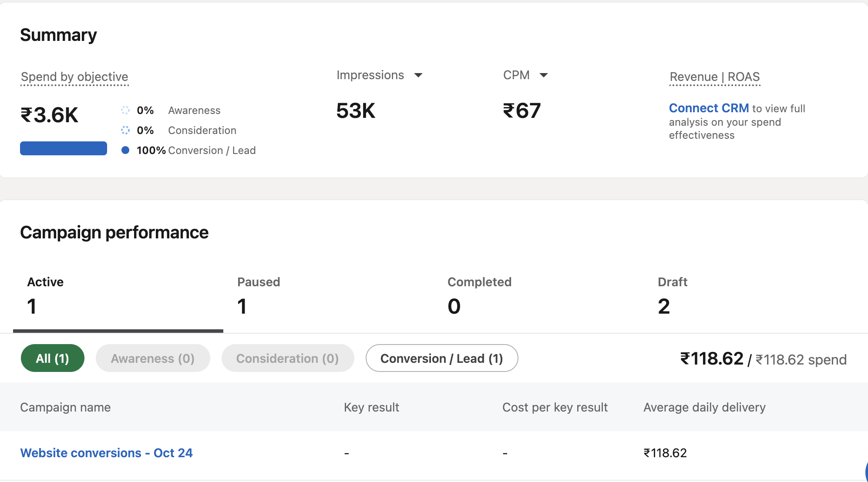Click the Cost per key result header
Viewport: 868px width, 482px height.
coord(555,407)
